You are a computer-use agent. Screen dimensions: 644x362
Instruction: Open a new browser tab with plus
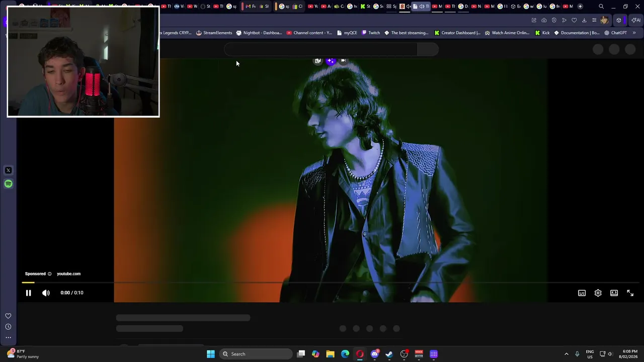[580, 7]
